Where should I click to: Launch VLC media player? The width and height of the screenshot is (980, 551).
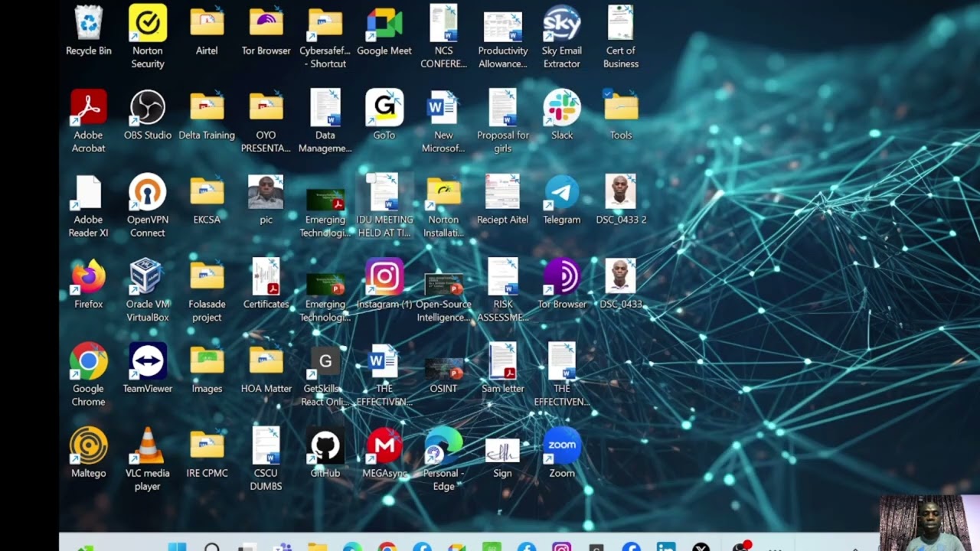point(148,445)
